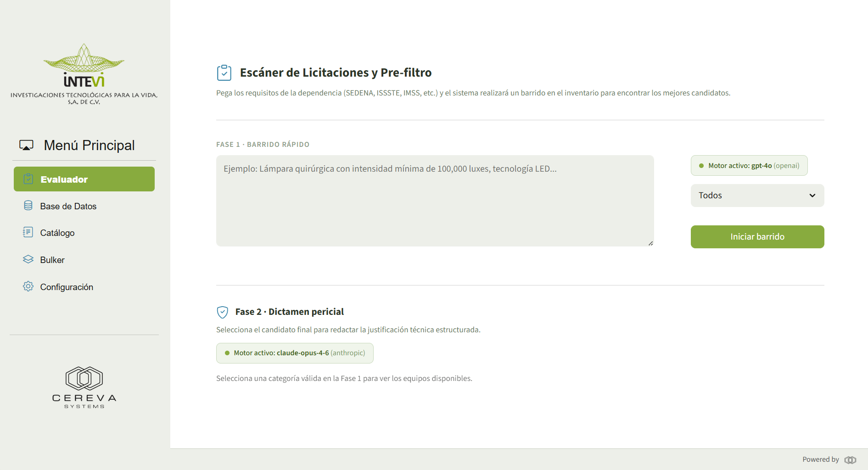Click the Catálogo list icon
The image size is (868, 470).
click(x=28, y=232)
